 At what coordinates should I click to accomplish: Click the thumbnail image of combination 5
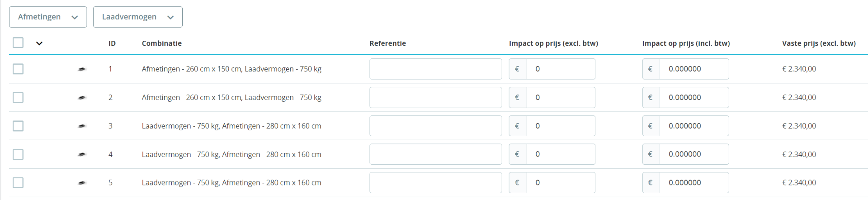(82, 183)
